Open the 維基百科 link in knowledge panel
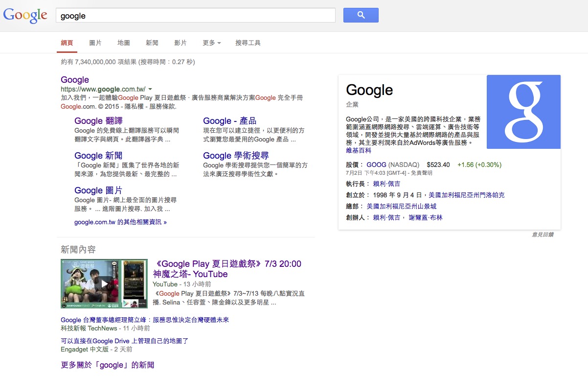Screen dimensions: 588x377 [359, 150]
